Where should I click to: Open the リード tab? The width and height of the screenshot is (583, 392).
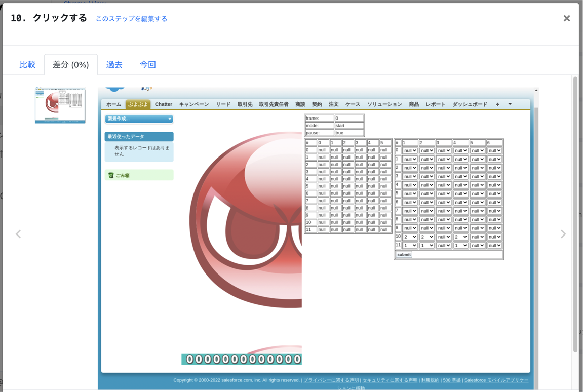click(x=223, y=104)
